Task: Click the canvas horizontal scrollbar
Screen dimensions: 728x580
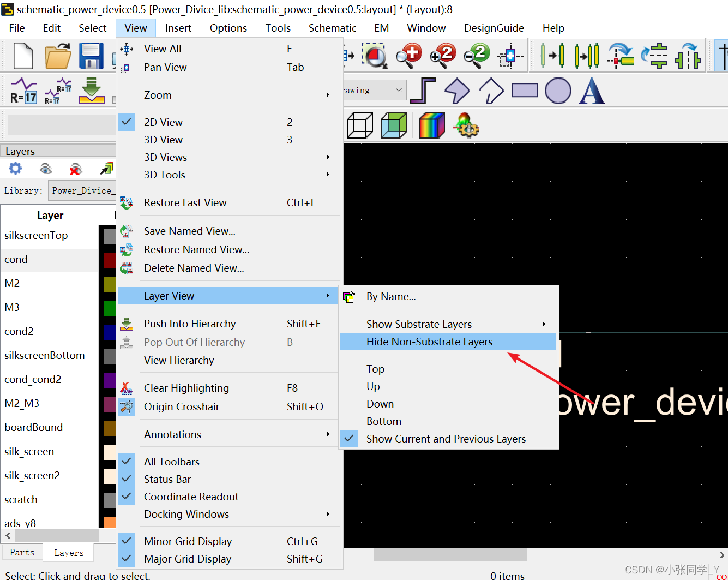Action: coord(450,555)
